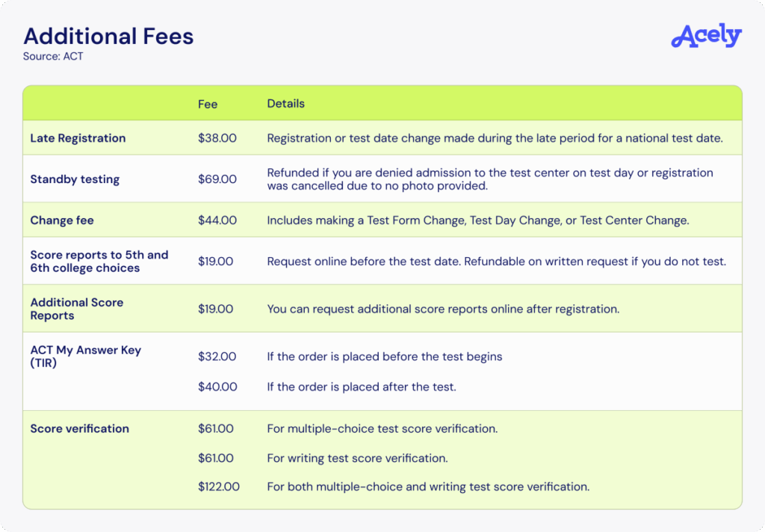
Task: Click the $122.00 verification fee
Action: [219, 486]
